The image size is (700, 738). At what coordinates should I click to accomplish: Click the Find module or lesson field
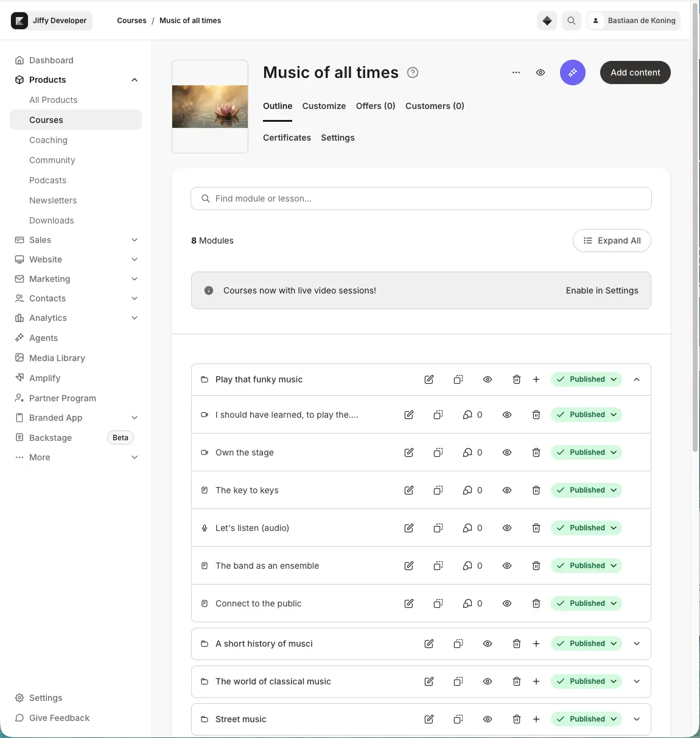[x=421, y=199]
